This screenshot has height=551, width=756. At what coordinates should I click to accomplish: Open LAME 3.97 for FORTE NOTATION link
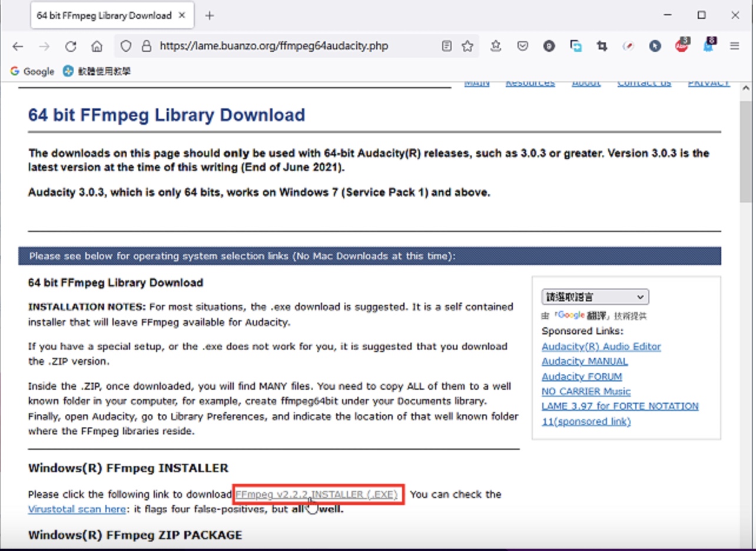620,406
